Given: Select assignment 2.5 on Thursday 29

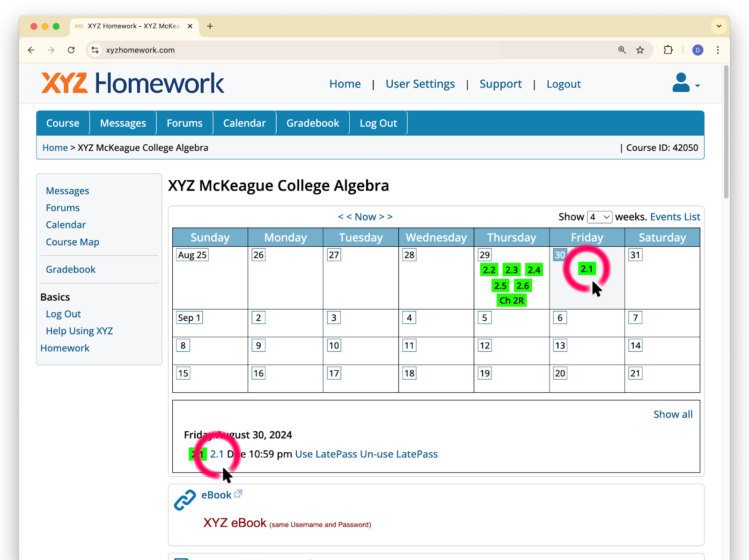Looking at the screenshot, I should click(x=500, y=286).
